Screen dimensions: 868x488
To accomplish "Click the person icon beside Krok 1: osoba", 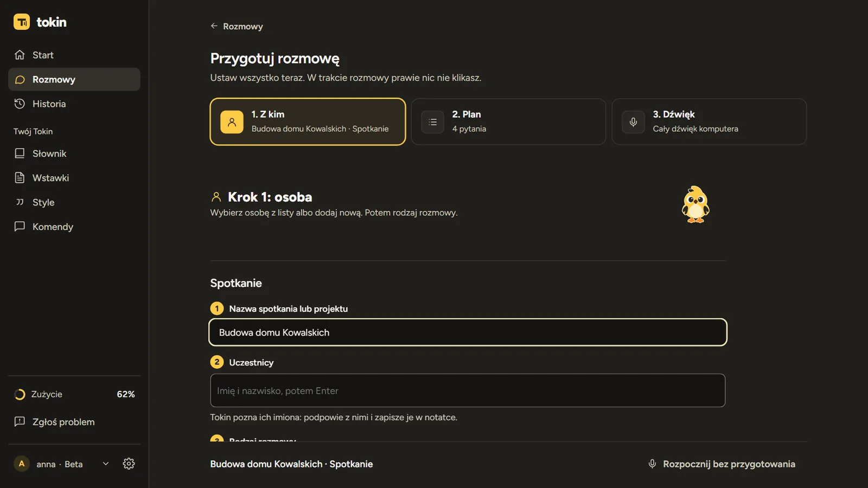I will click(216, 197).
